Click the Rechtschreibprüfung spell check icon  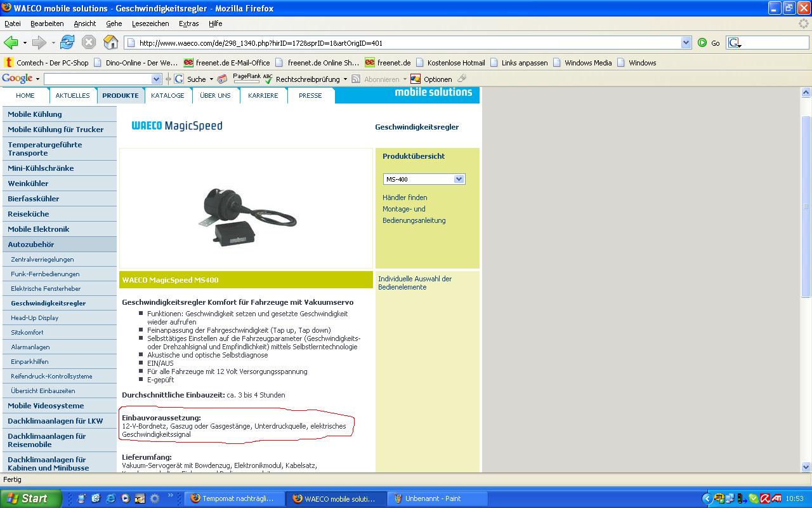(268, 79)
